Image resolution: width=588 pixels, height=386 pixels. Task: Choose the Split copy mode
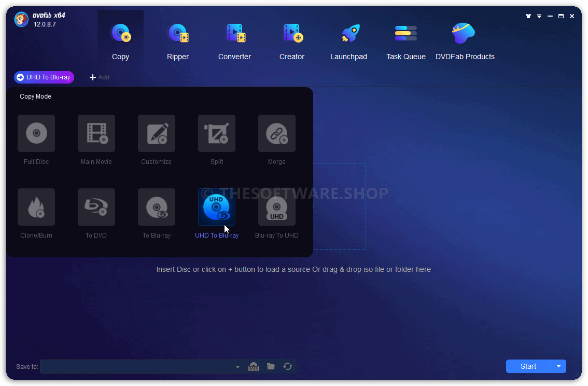[217, 133]
